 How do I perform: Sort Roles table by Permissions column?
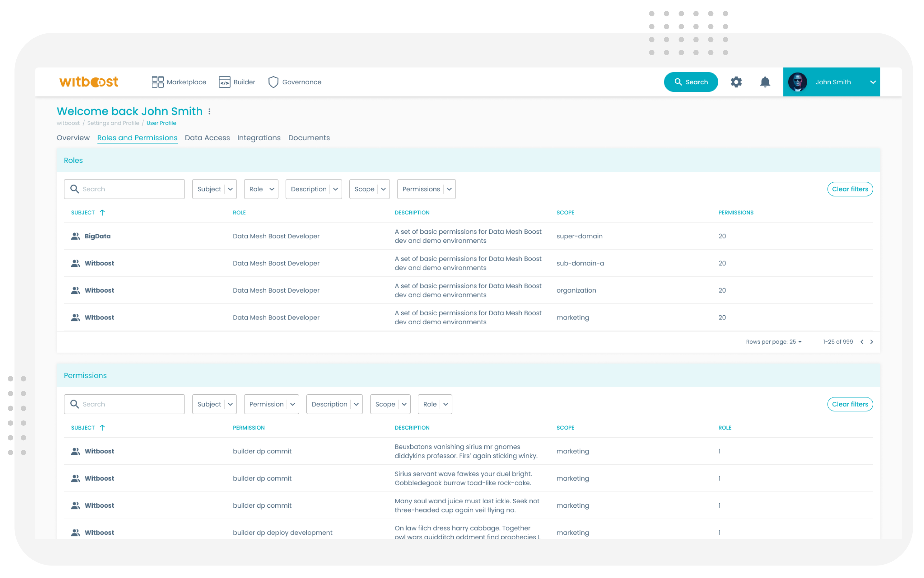(x=735, y=213)
